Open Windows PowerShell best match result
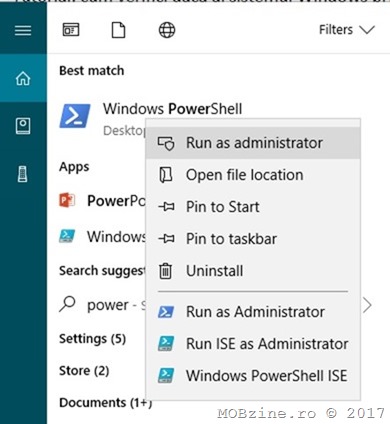The width and height of the screenshot is (390, 424). point(172,109)
